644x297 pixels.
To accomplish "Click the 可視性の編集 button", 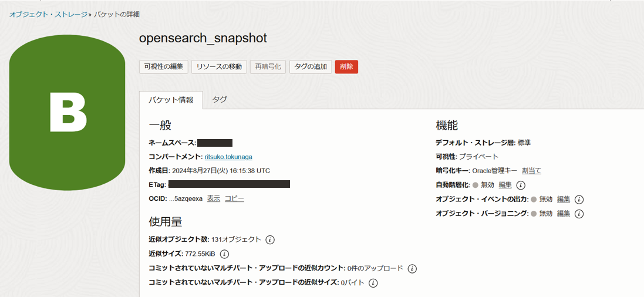I will [163, 67].
